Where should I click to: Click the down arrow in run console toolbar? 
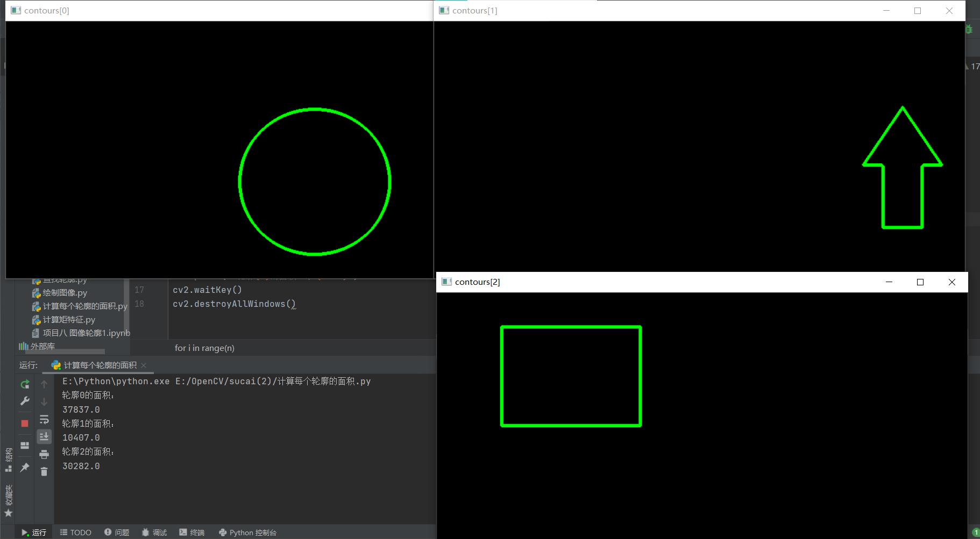point(44,401)
